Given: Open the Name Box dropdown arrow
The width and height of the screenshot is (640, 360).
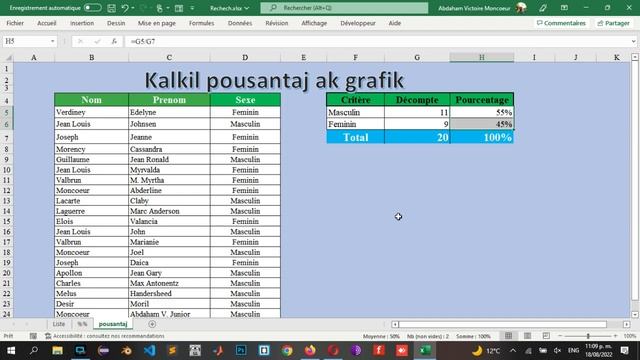Looking at the screenshot, I should point(53,41).
